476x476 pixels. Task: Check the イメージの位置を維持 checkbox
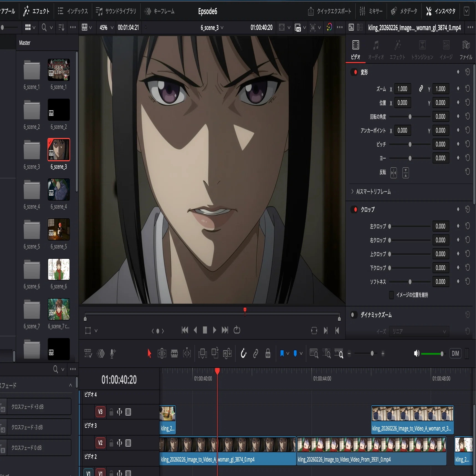391,295
